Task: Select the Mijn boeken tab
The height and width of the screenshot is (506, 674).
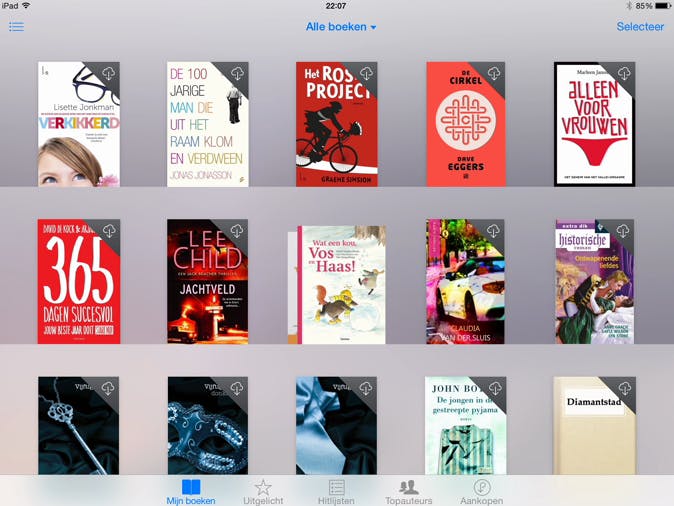Action: (191, 492)
